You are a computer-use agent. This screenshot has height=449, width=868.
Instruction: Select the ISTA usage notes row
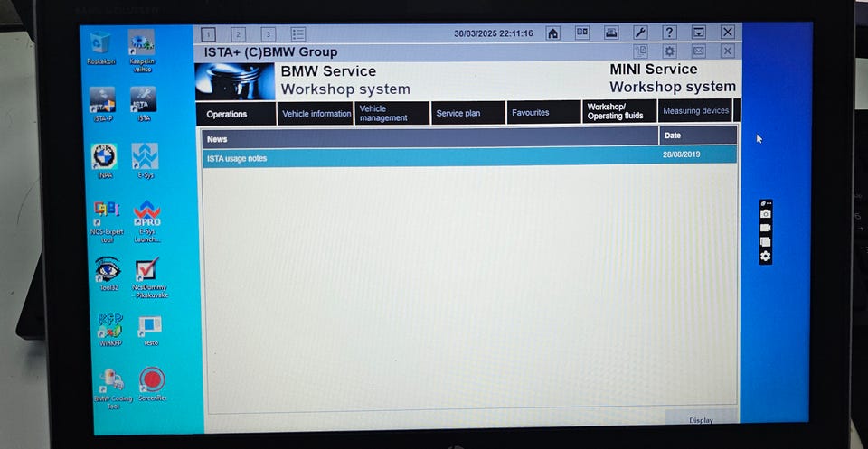pyautogui.click(x=469, y=156)
